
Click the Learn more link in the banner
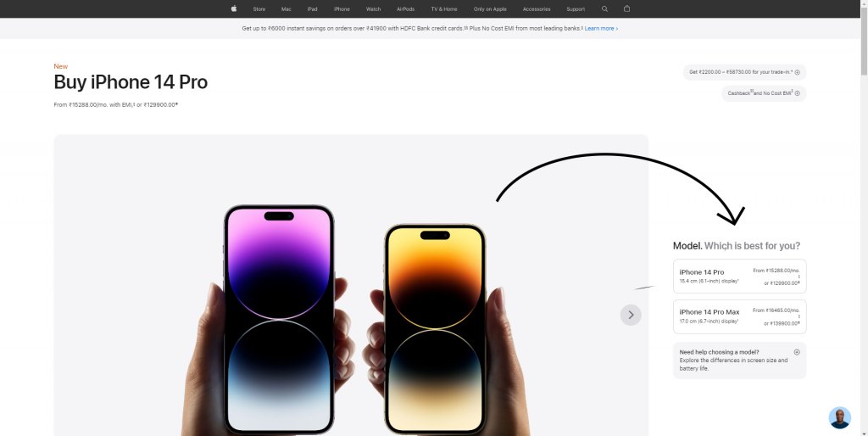pyautogui.click(x=601, y=28)
